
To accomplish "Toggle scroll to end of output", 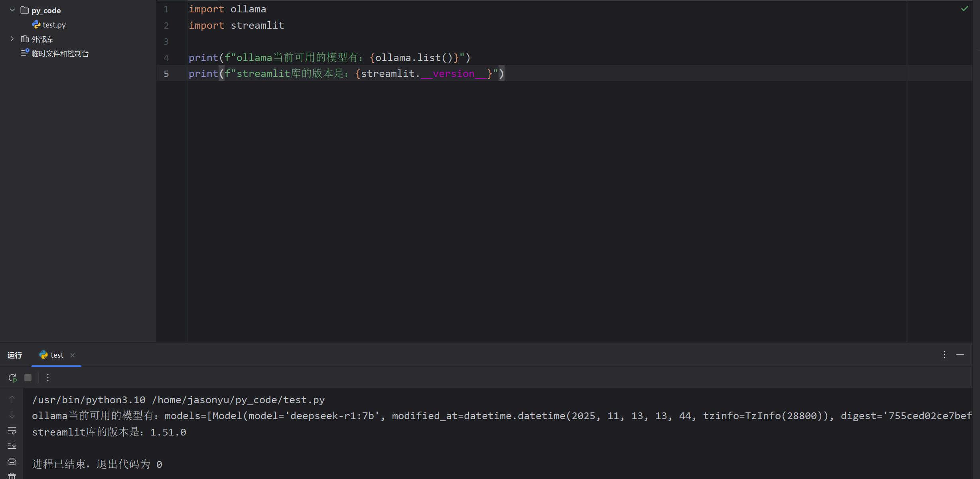I will tap(12, 446).
